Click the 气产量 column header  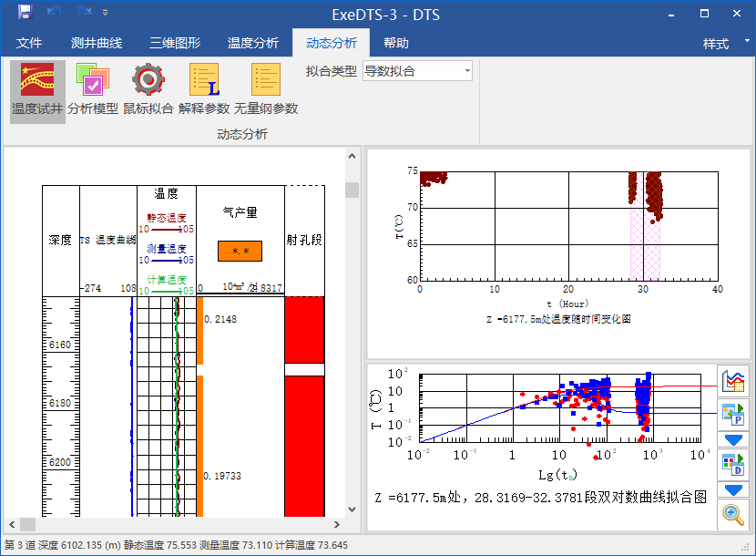pyautogui.click(x=240, y=212)
